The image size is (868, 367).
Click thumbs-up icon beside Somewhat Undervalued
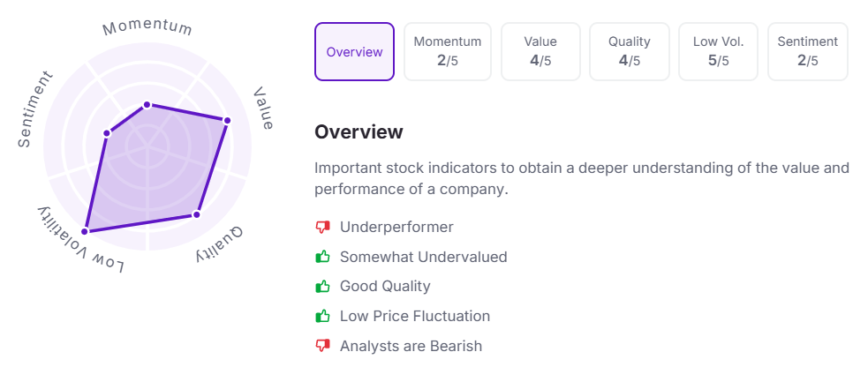(322, 257)
